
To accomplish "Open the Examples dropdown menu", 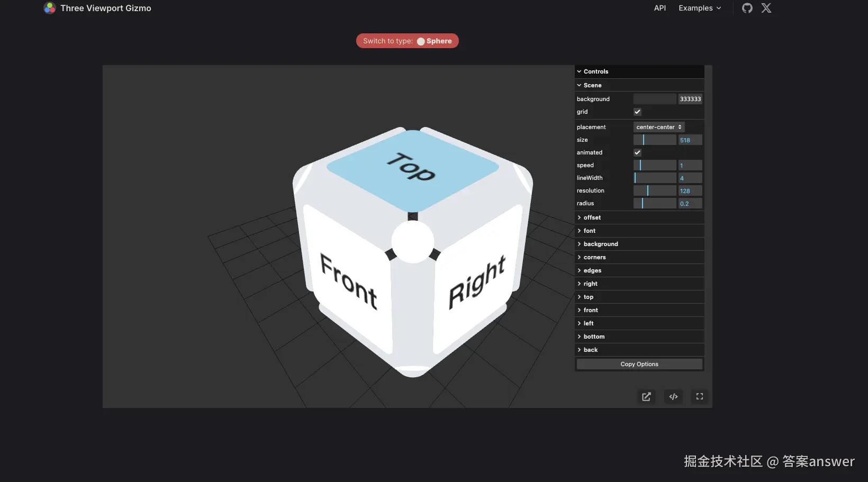I will [x=700, y=8].
